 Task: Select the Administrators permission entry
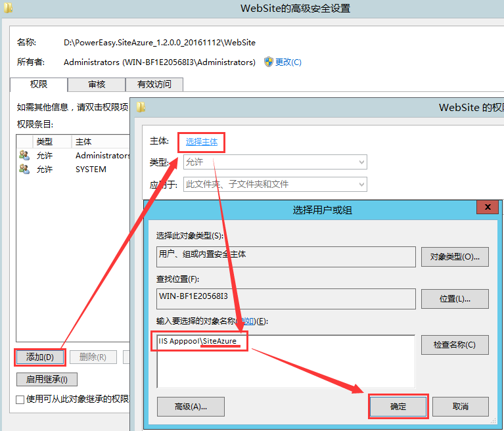pos(74,156)
